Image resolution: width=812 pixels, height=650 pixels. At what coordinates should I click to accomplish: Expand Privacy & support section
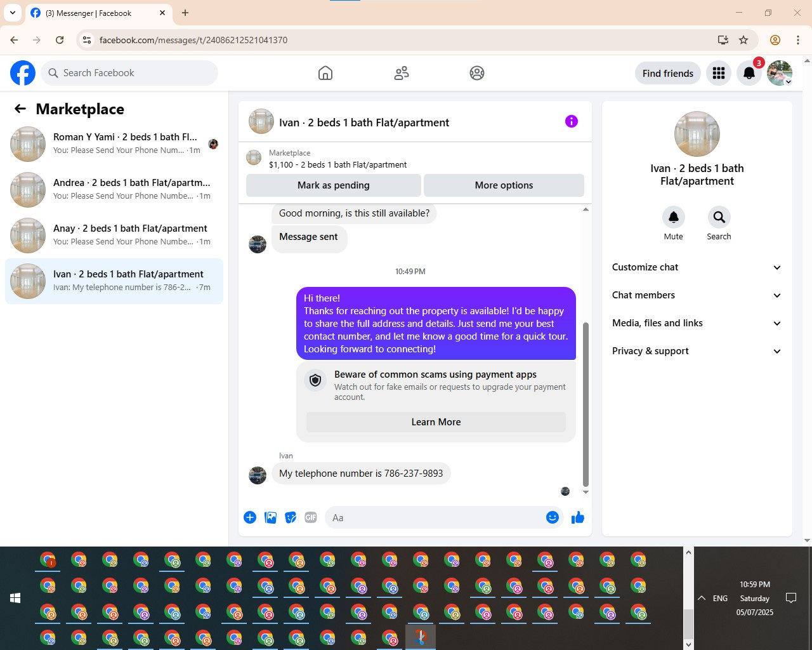[x=697, y=351]
